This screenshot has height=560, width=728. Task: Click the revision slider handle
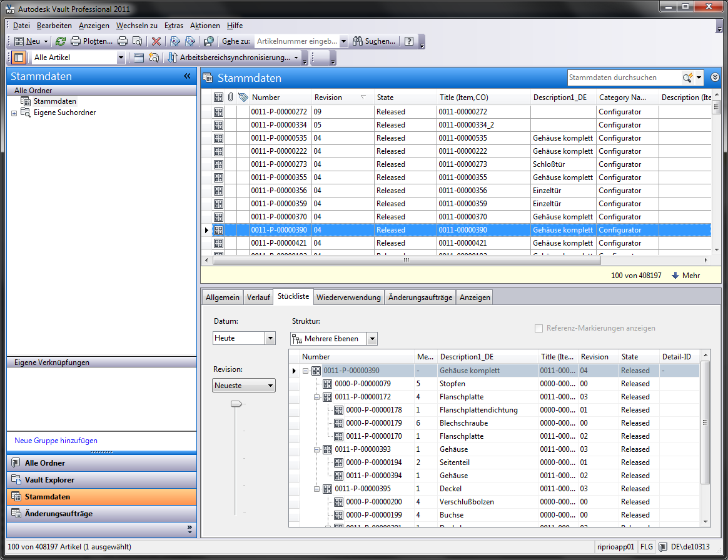(236, 404)
